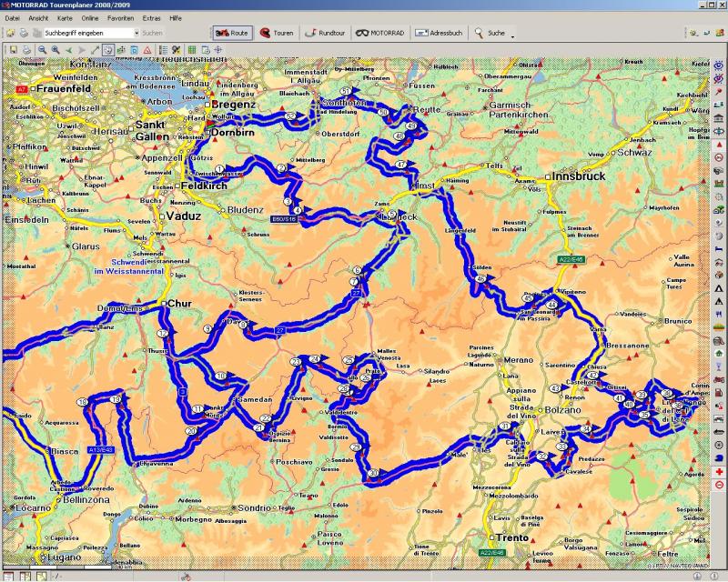728x582 pixels.
Task: Click the grayed Suchen button
Action: point(152,33)
